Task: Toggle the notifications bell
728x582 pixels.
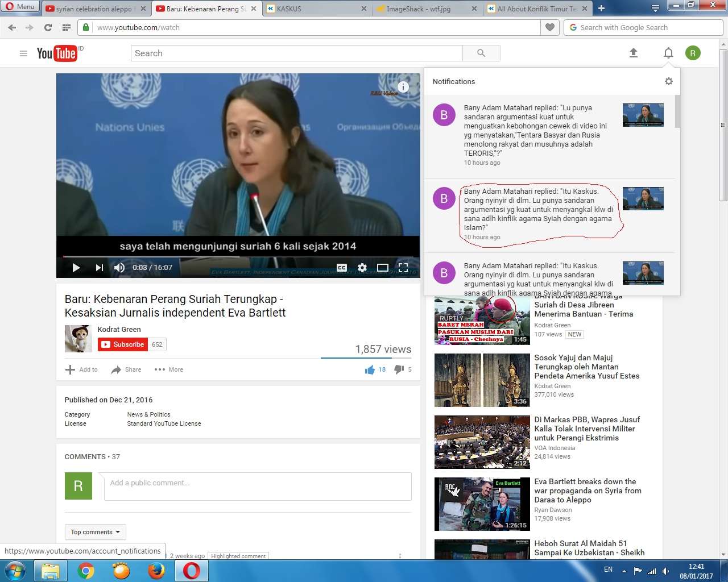Action: pyautogui.click(x=668, y=53)
